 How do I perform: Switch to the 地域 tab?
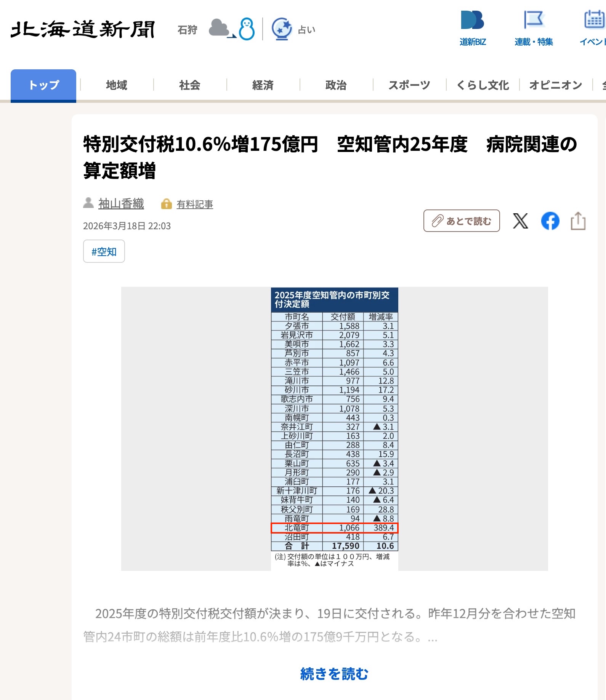pyautogui.click(x=117, y=85)
